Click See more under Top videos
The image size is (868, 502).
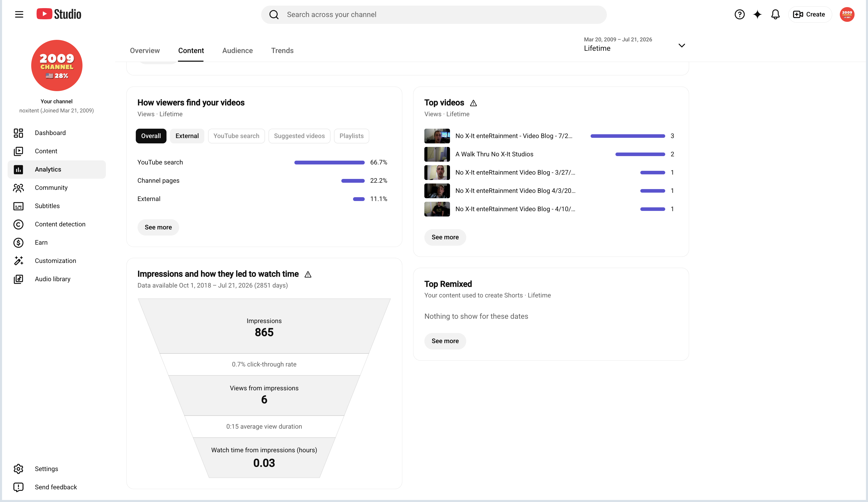445,237
